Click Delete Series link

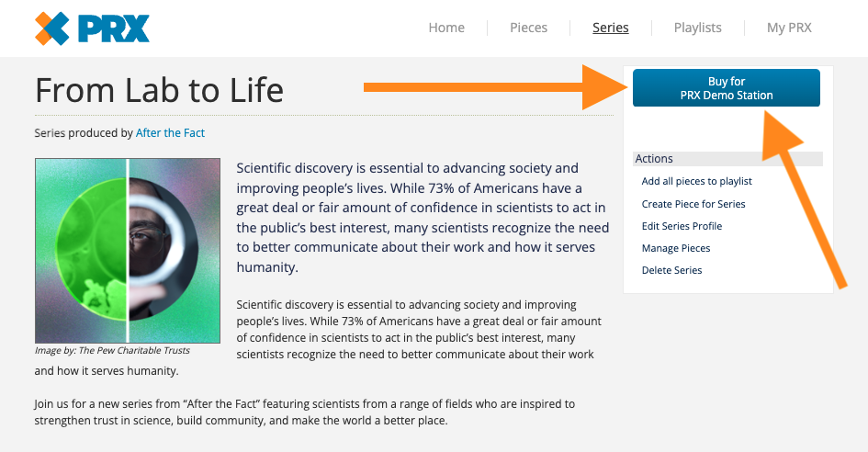671,270
